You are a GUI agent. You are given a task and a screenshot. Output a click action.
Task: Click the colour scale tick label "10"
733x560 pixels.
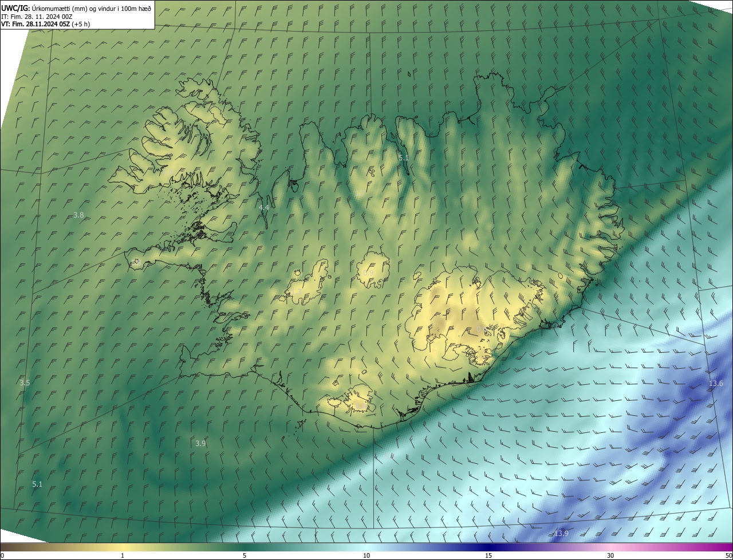366,555
